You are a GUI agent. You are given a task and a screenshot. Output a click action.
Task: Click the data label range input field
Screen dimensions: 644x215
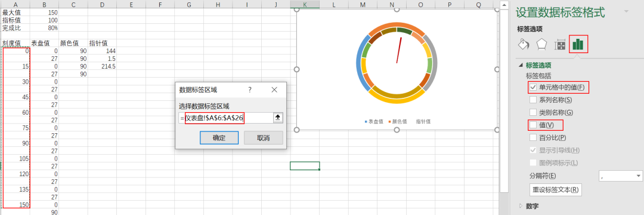[226, 118]
